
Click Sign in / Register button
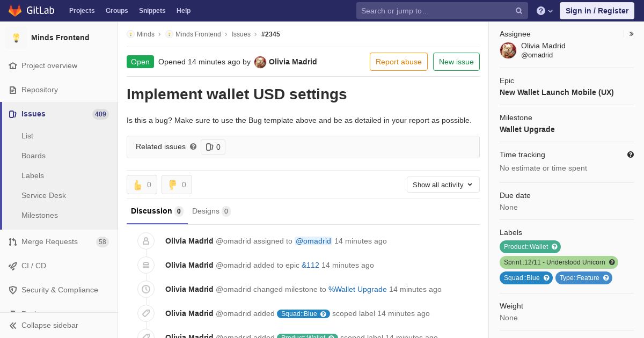[x=597, y=11]
